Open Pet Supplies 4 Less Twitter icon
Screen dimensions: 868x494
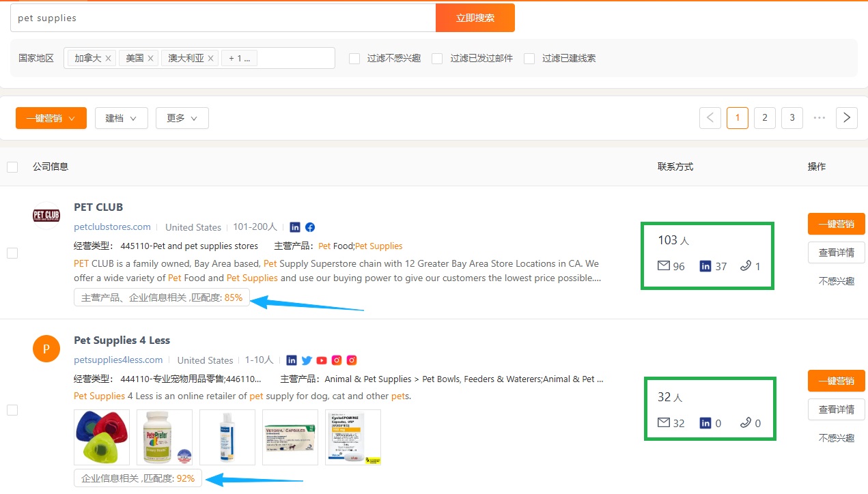click(x=307, y=360)
